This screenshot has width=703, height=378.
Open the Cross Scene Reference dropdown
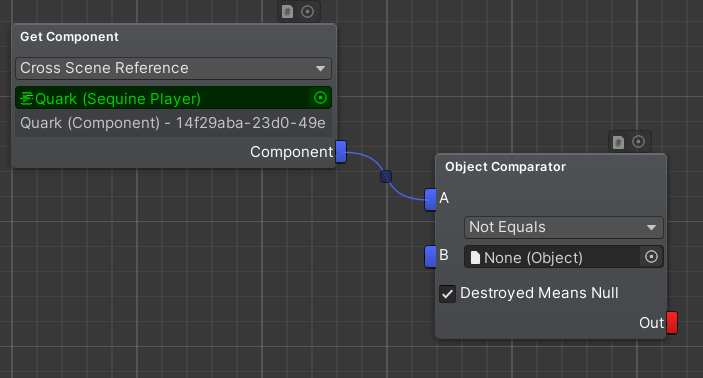tap(174, 68)
